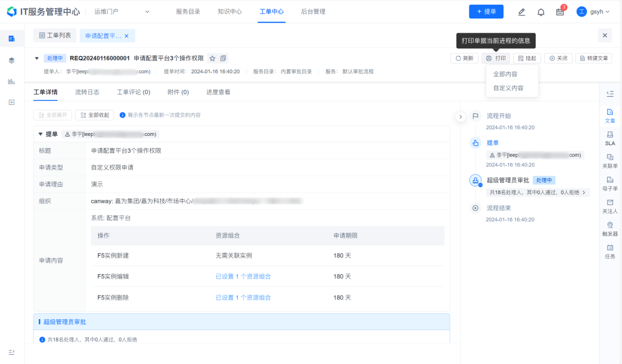Go to 后台管理 in top navigation
622x364 pixels.
tap(313, 12)
